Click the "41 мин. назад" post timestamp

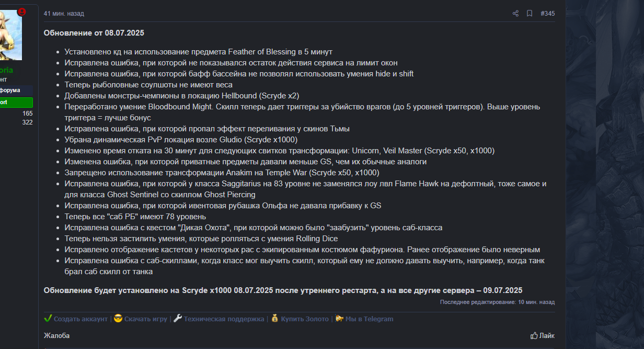pos(64,13)
